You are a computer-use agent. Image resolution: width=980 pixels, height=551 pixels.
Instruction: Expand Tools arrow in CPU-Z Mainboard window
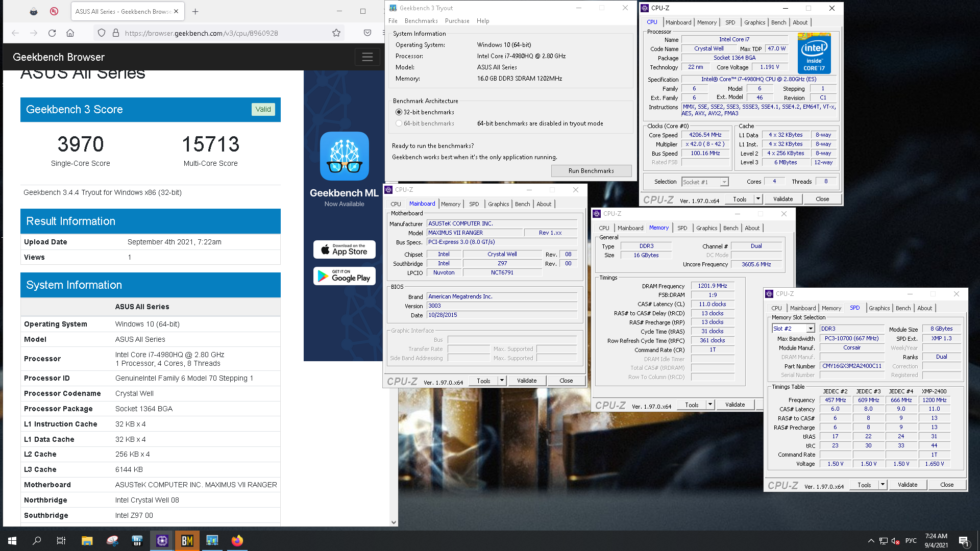502,381
